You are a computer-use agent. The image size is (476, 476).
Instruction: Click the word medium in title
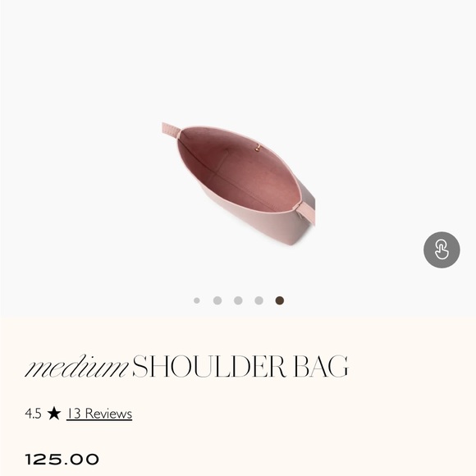pos(76,366)
